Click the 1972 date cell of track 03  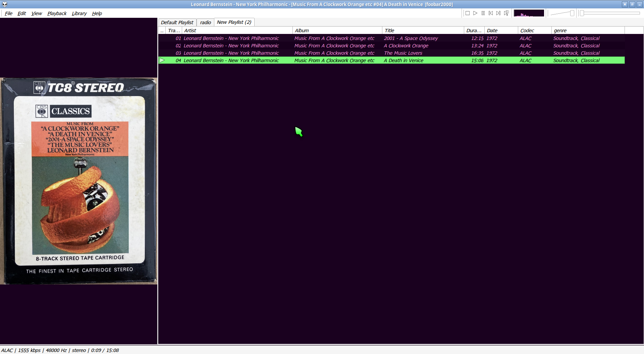(x=492, y=53)
